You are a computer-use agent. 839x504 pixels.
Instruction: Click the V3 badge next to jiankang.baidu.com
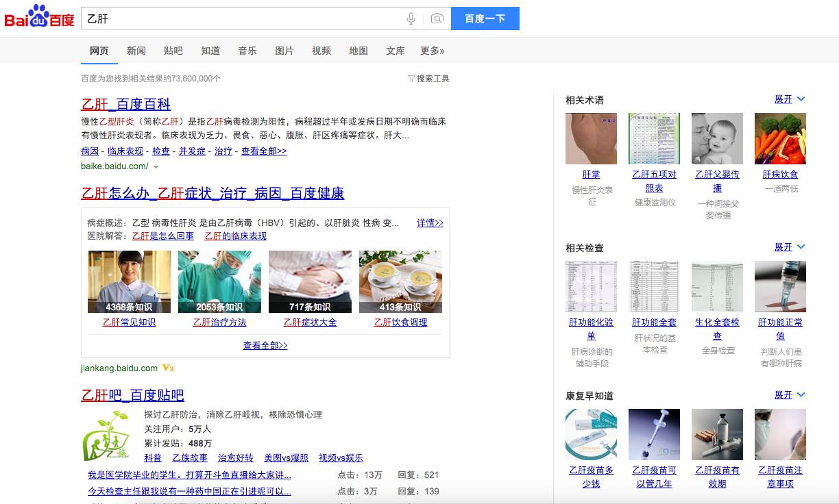[168, 368]
